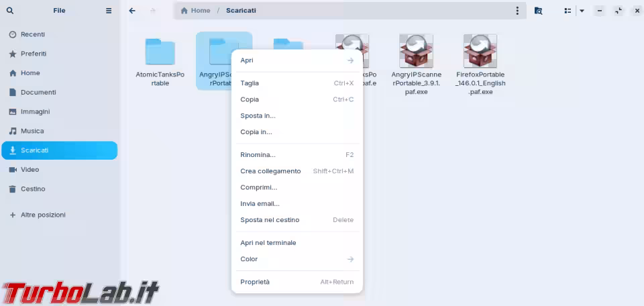The image size is (644, 306).
Task: Select the FirefoxPortable_146.0.1_English.paf.exe file
Action: point(480,52)
